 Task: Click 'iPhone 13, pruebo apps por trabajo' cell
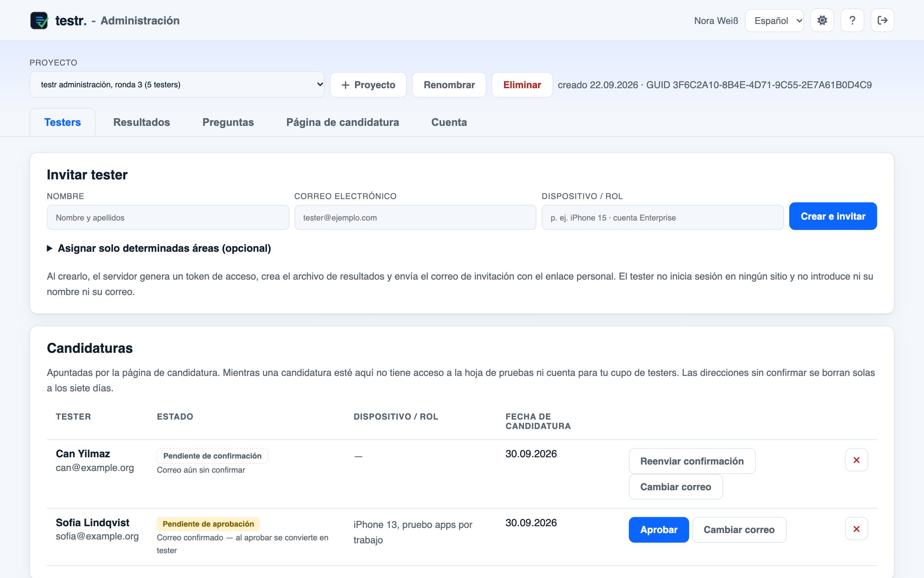coord(413,532)
